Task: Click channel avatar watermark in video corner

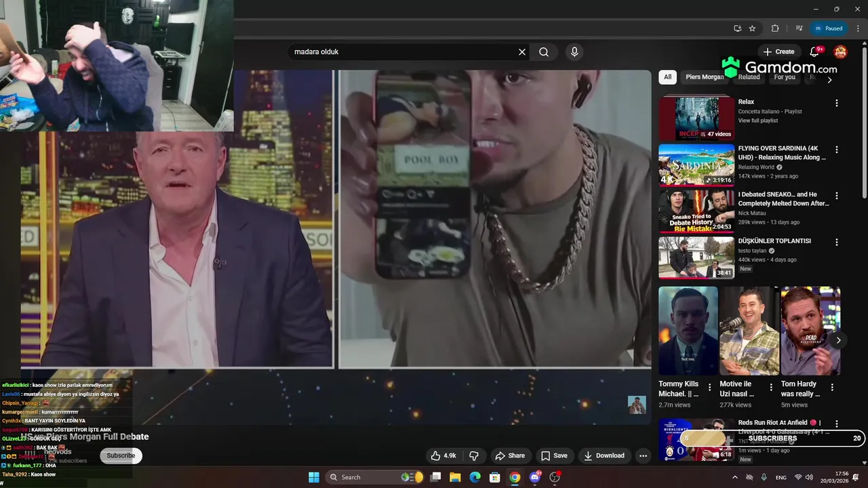Action: pos(637,405)
